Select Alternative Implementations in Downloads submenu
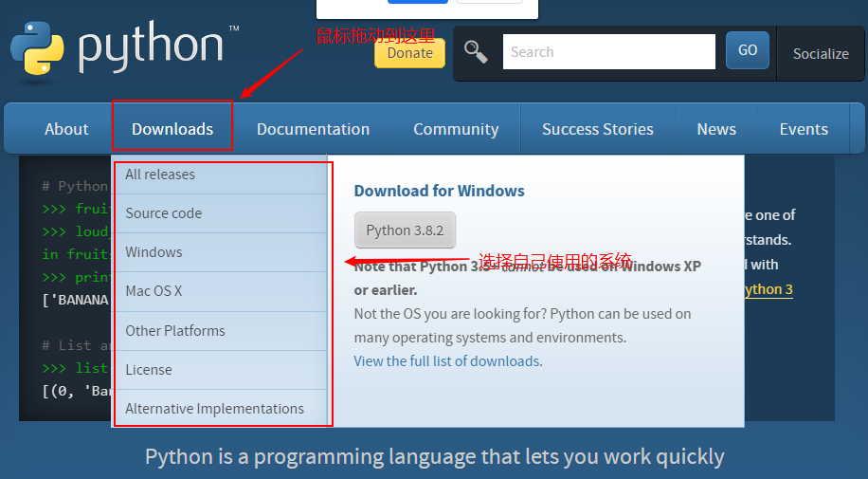This screenshot has width=868, height=479. click(221, 409)
